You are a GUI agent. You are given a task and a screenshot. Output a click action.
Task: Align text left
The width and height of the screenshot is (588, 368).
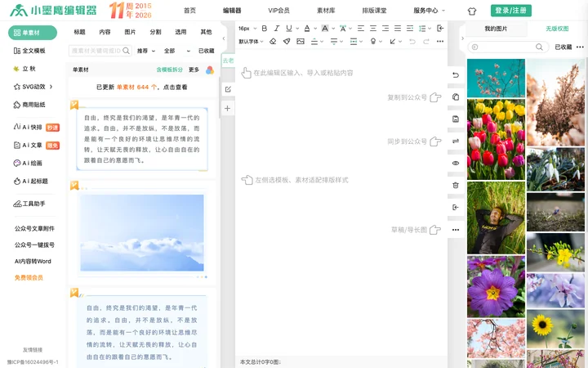coord(361,28)
